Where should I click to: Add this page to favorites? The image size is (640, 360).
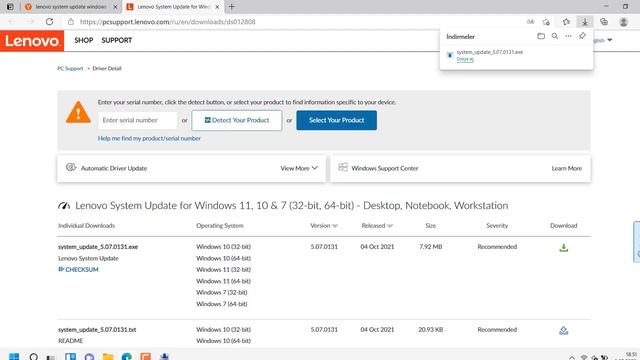point(546,22)
